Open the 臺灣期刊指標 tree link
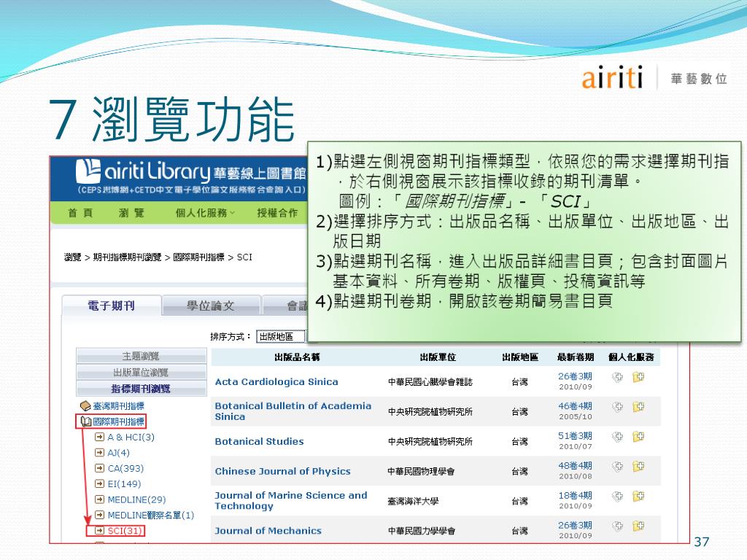The width and height of the screenshot is (747, 560). click(118, 406)
